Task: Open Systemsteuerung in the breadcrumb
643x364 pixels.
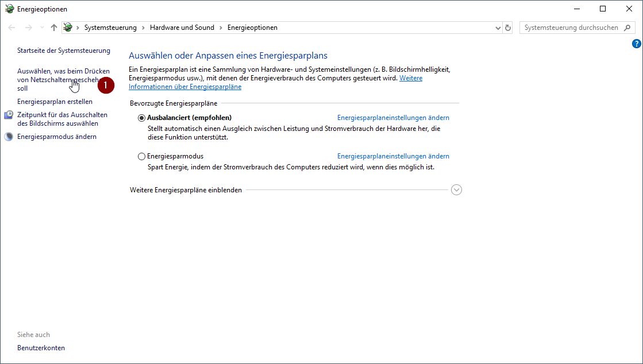Action: pyautogui.click(x=110, y=28)
